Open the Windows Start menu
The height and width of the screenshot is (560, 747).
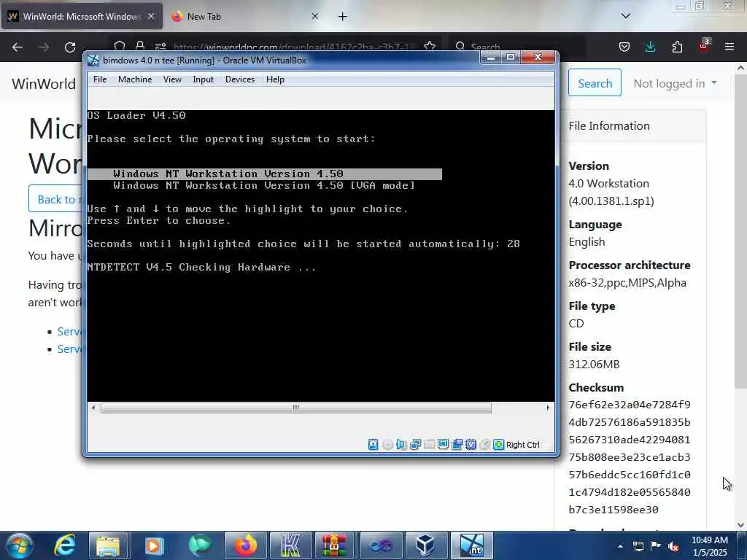(x=19, y=545)
